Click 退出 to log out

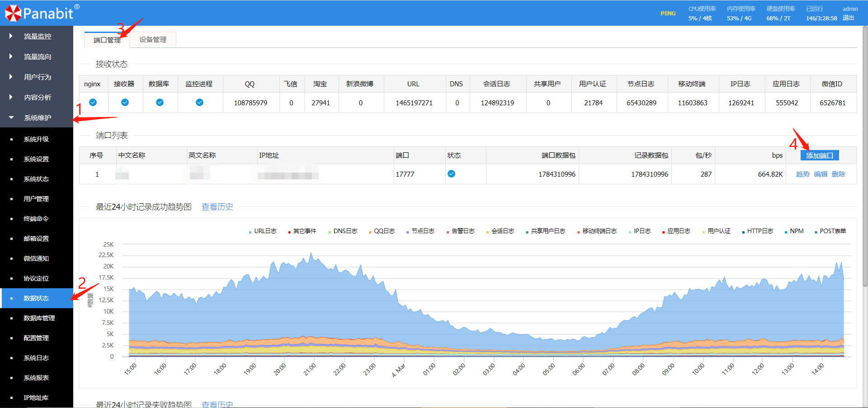848,18
